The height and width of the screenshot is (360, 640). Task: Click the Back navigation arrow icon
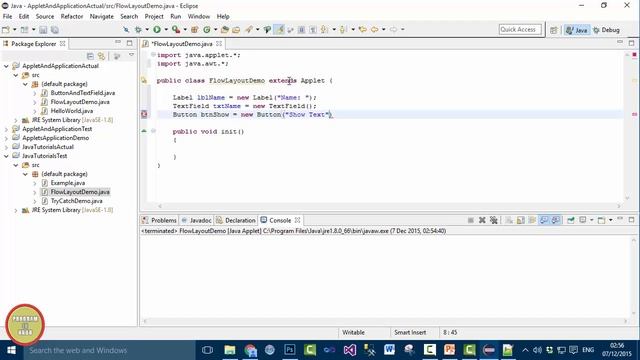[374, 29]
